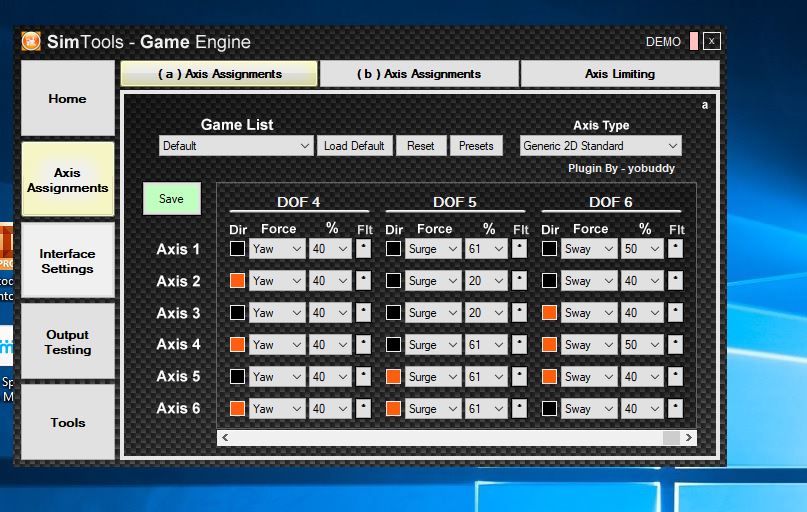Click the DOF 5 column header
Image resolution: width=807 pixels, height=512 pixels.
click(x=455, y=202)
